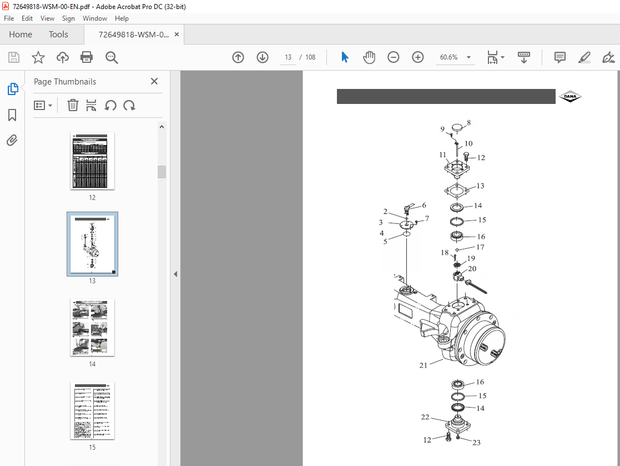This screenshot has height=466, width=620.
Task: Open the View menu
Action: point(47,18)
